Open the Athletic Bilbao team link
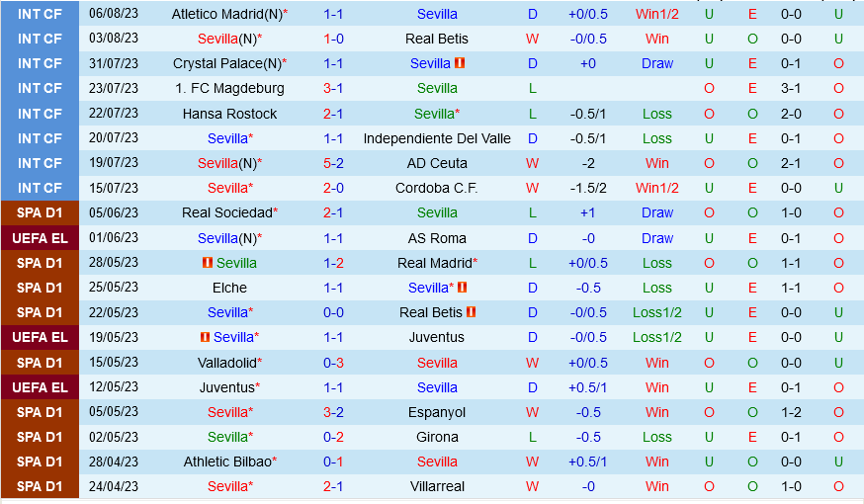 pos(227,462)
